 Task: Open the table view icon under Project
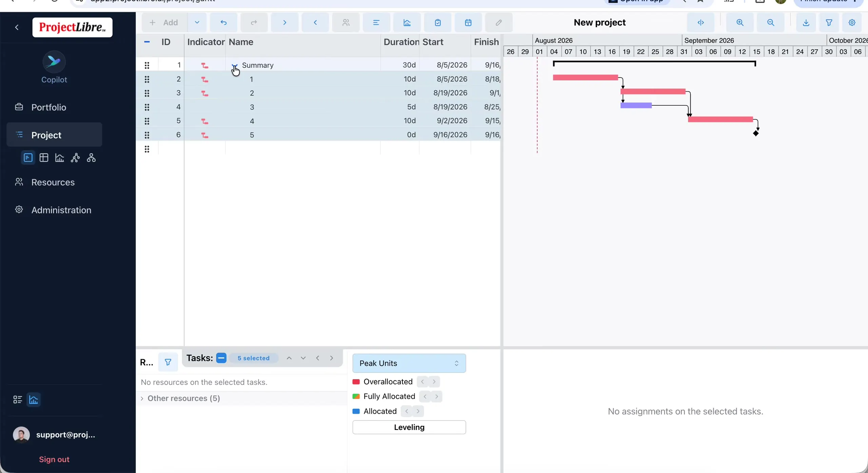[44, 158]
